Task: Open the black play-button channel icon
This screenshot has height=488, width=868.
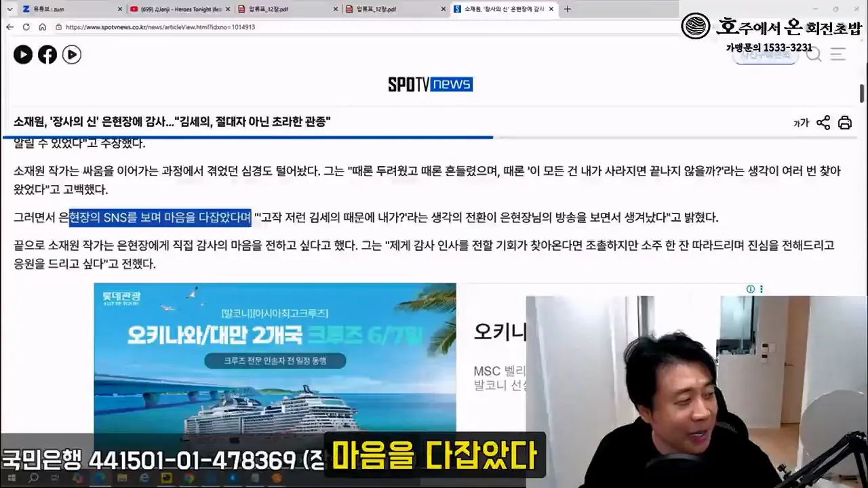Action: click(23, 55)
